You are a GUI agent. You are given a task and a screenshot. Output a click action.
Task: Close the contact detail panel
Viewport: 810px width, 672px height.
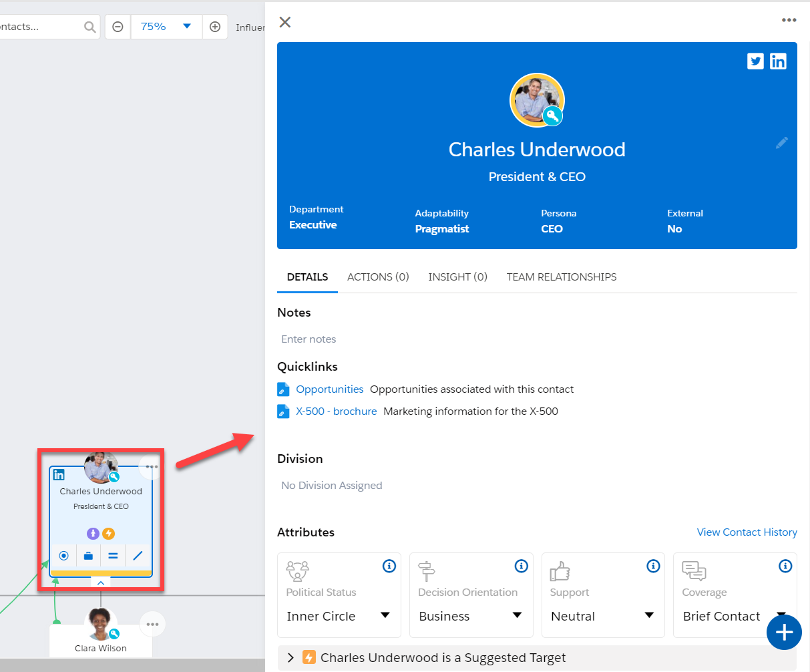(x=285, y=22)
